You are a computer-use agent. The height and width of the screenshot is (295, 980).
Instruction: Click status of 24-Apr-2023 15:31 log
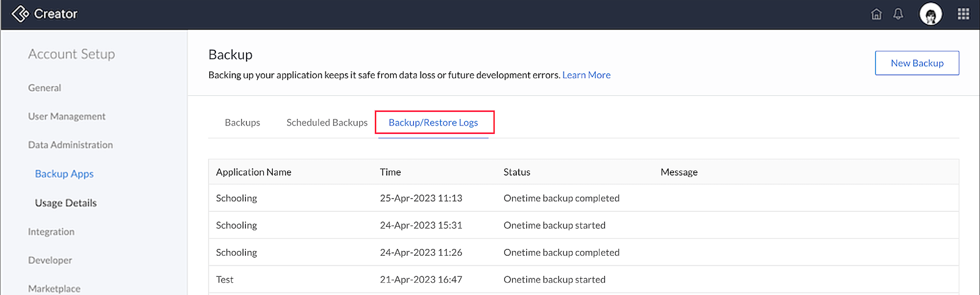tap(554, 225)
